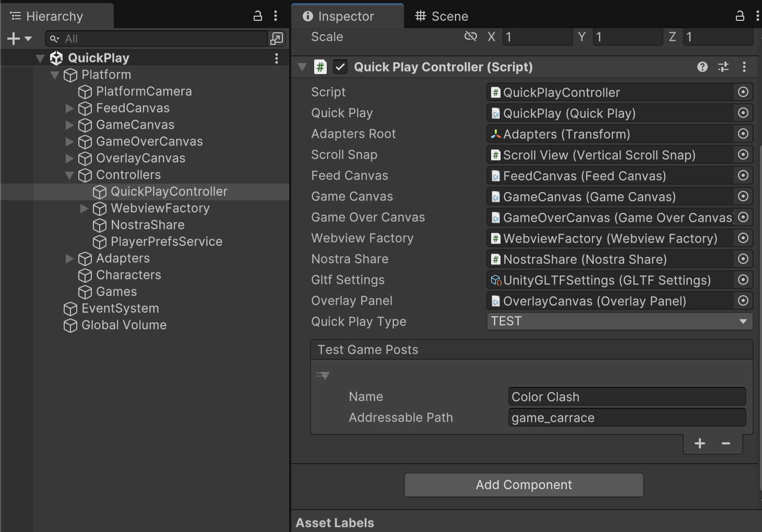Viewport: 762px width, 532px height.
Task: Open the Quick Play Type dropdown
Action: [x=620, y=321]
